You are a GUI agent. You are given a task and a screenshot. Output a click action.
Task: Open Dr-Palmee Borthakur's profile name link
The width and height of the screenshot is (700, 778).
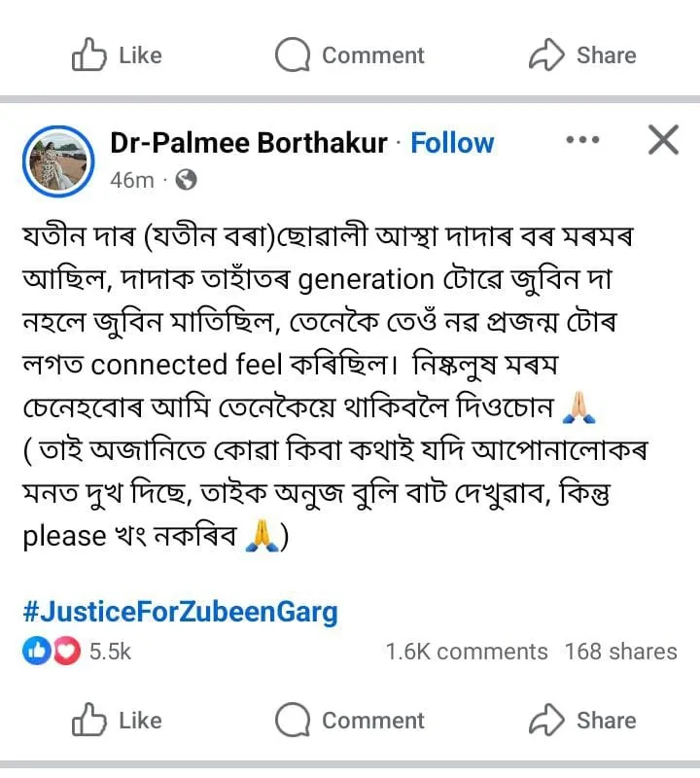(247, 143)
